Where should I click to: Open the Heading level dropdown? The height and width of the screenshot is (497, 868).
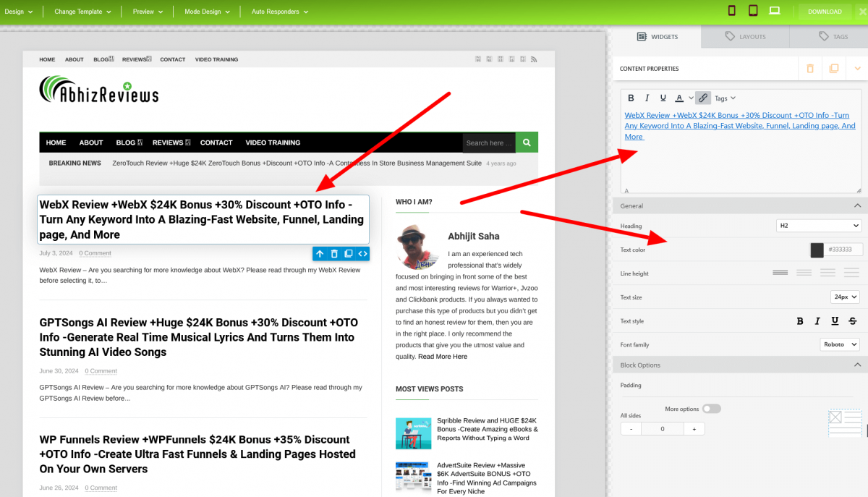(819, 226)
